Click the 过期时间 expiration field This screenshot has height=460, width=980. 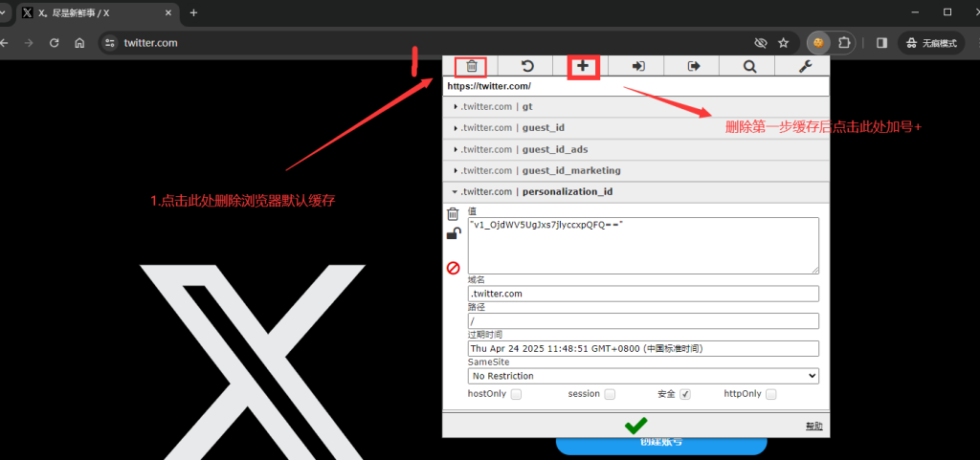(x=643, y=348)
